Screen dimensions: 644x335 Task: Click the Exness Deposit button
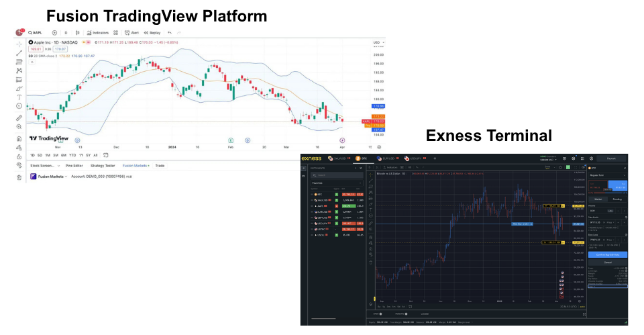click(612, 158)
